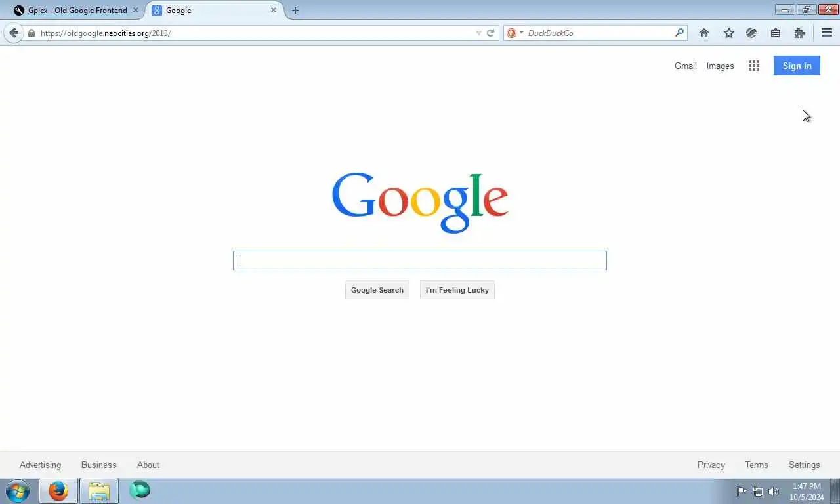Open the Google apps grid icon
Image resolution: width=840 pixels, height=504 pixels.
[x=754, y=66]
